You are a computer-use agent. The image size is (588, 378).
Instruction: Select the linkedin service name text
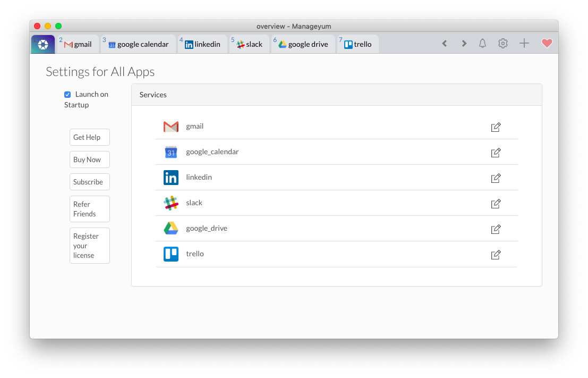pos(199,177)
